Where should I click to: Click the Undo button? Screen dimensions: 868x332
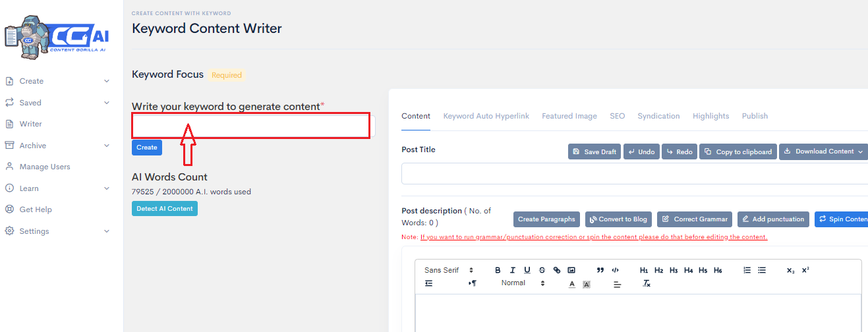(x=641, y=152)
